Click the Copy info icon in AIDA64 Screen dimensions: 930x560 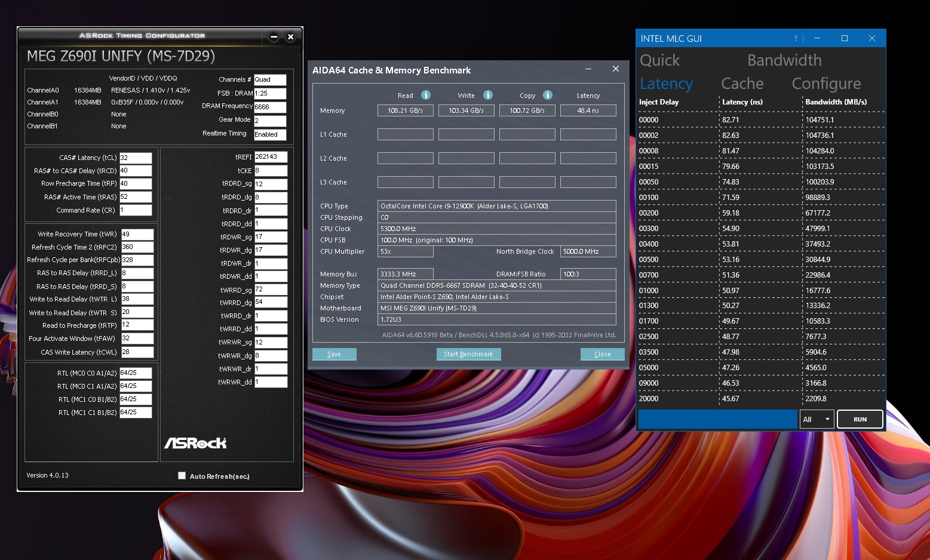[x=548, y=95]
